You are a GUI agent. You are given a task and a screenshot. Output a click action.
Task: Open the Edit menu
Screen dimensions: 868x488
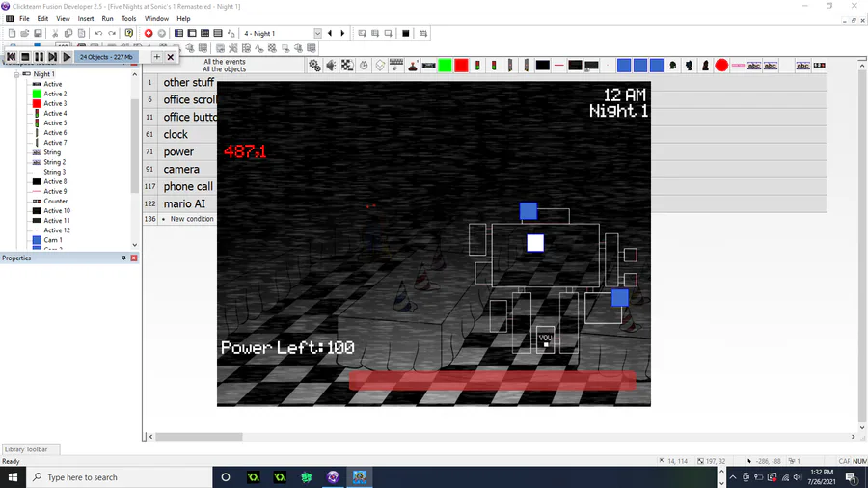[42, 19]
